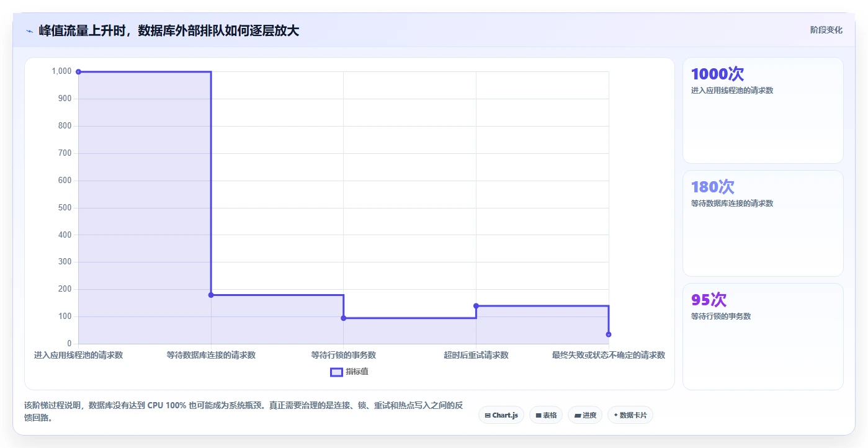Click the 指标值 legend color box
The width and height of the screenshot is (868, 448).
tap(336, 372)
